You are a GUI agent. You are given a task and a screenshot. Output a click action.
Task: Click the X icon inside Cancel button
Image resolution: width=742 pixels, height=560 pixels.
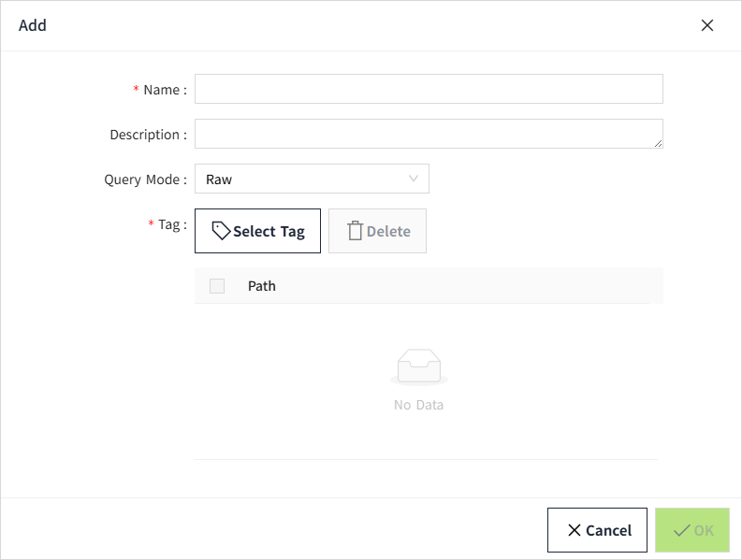coord(575,530)
